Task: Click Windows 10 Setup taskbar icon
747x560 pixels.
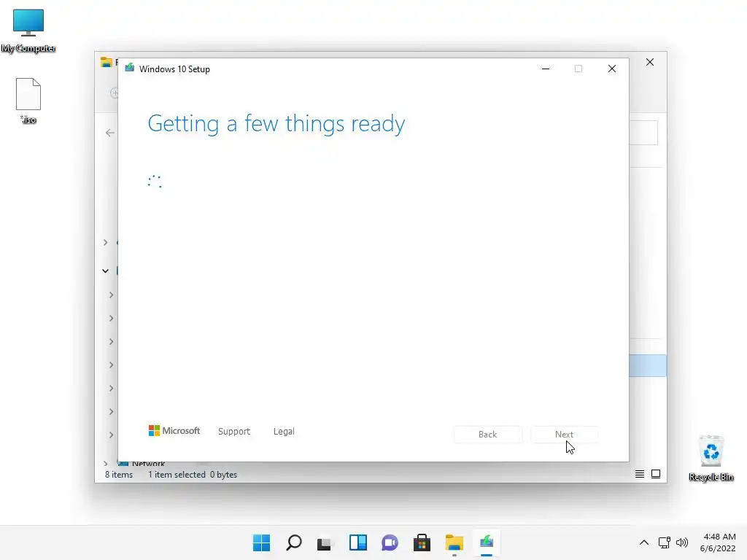Action: click(x=487, y=542)
